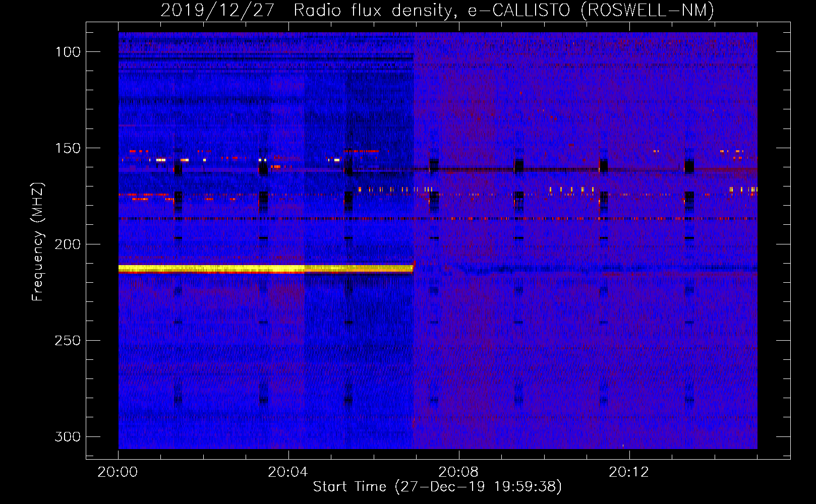The height and width of the screenshot is (504, 816).
Task: Click the '250' frequency tick label
Action: click(x=68, y=341)
